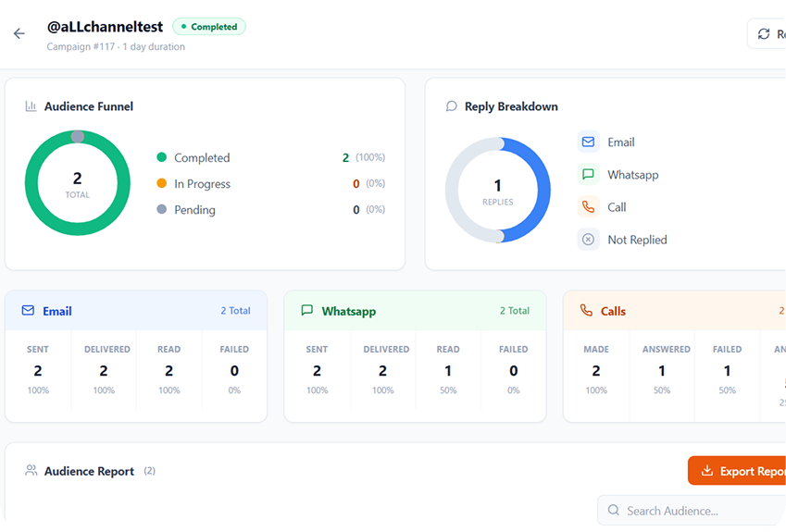Viewport: 786px width, 532px height.
Task: Click the 'In Progress' legend label
Action: click(202, 184)
